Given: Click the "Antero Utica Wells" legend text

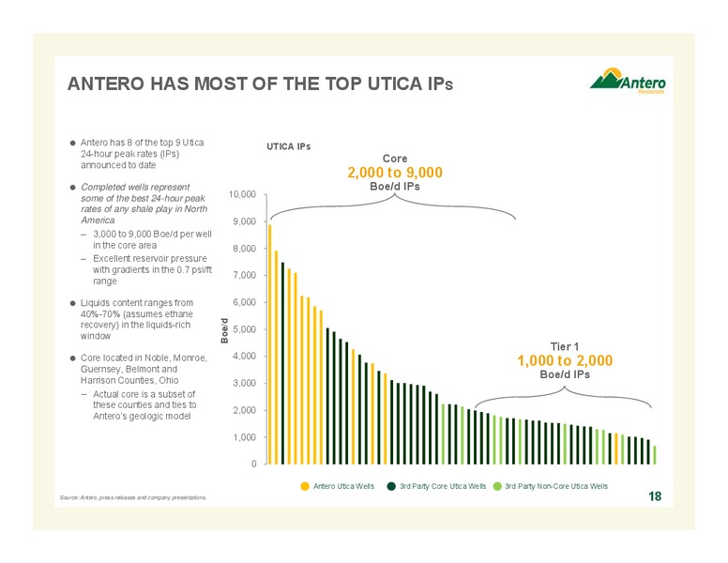Looking at the screenshot, I should 343,486.
